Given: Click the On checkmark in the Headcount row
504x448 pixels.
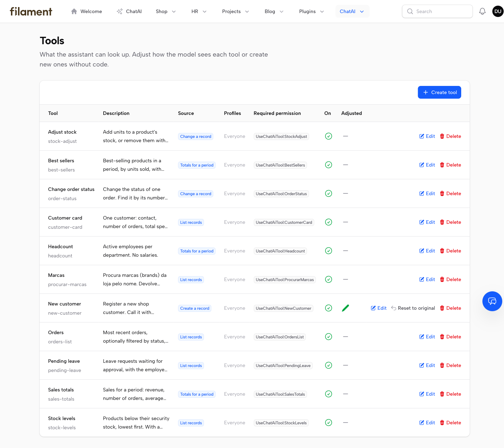Looking at the screenshot, I should (329, 251).
